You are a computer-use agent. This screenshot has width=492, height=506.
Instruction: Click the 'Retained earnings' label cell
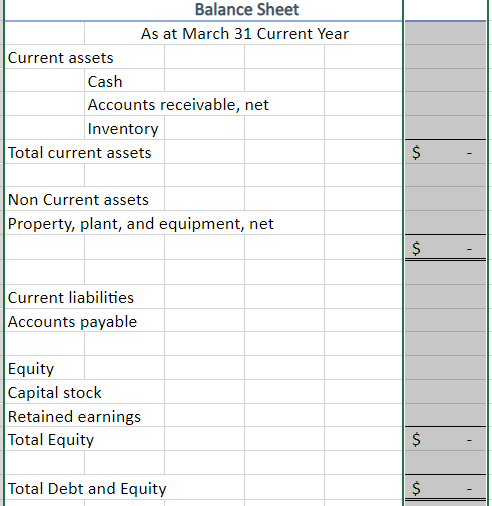pyautogui.click(x=74, y=417)
